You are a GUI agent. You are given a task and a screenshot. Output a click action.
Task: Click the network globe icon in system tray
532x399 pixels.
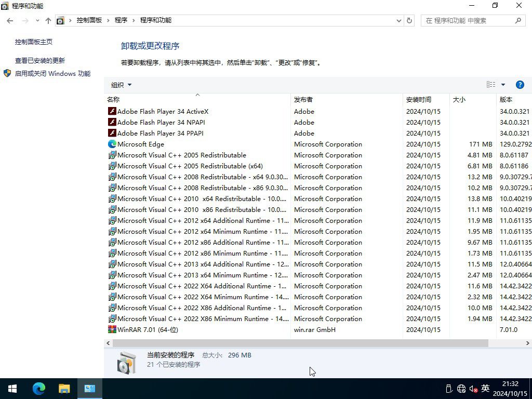coord(461,389)
